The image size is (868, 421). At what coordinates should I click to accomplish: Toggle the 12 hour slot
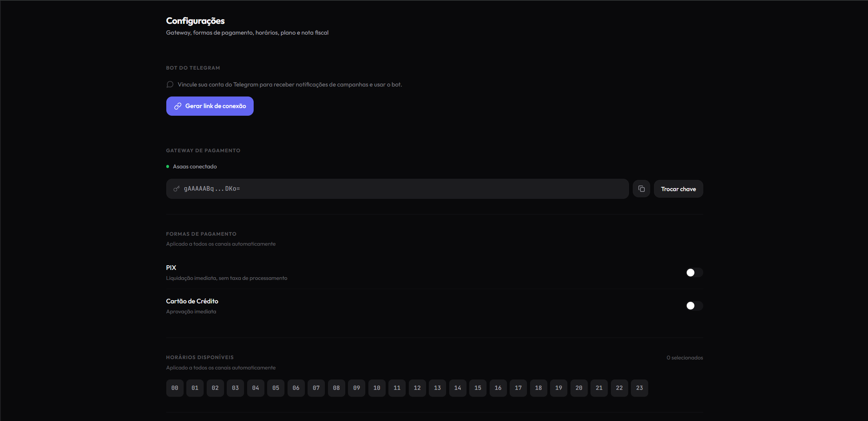(x=417, y=388)
